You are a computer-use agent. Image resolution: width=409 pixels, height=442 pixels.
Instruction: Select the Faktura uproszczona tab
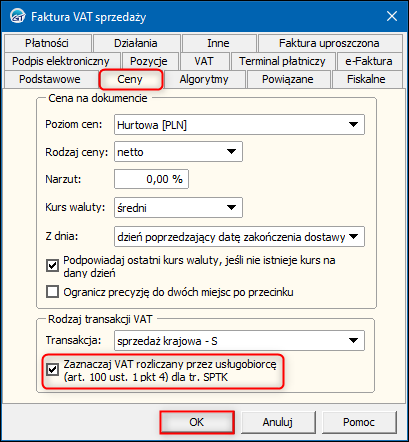click(x=329, y=43)
